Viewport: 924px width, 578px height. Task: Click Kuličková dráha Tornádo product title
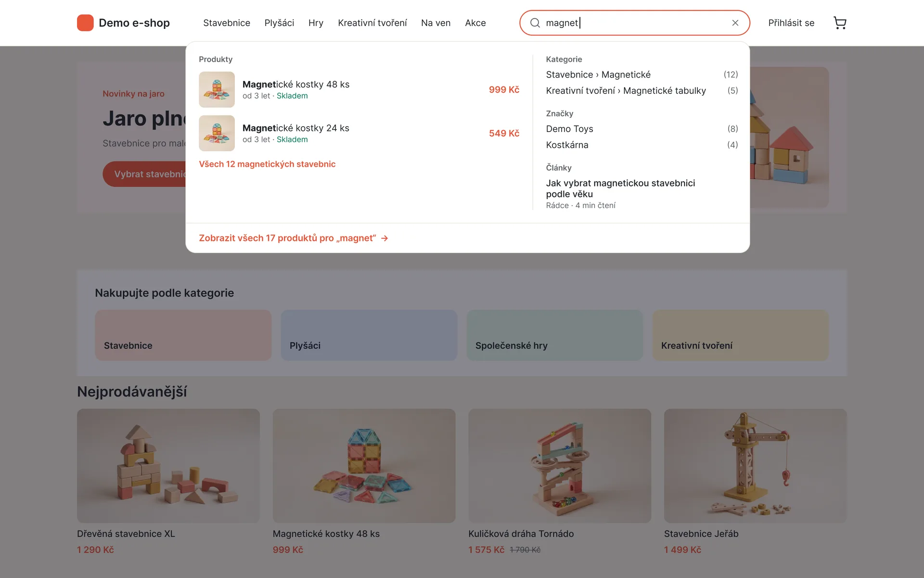[x=521, y=534]
